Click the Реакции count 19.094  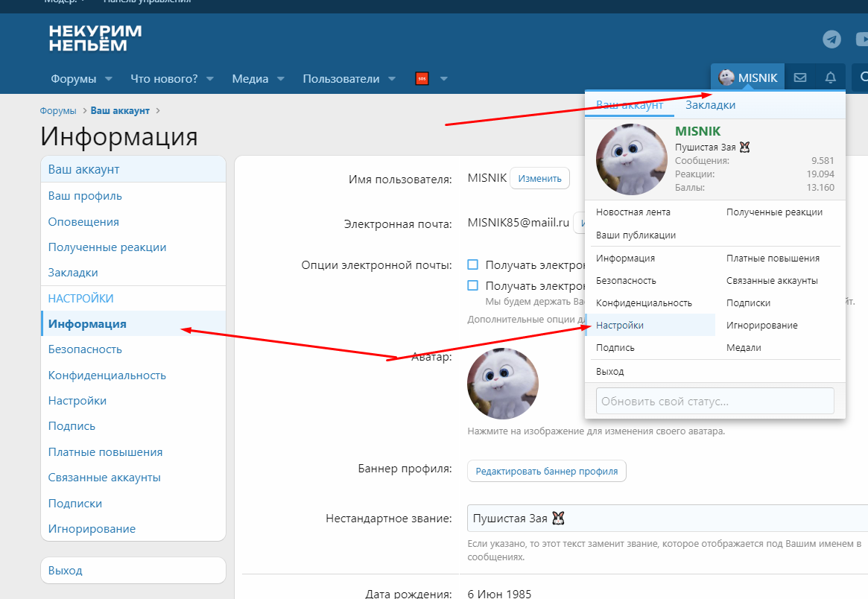pos(820,174)
